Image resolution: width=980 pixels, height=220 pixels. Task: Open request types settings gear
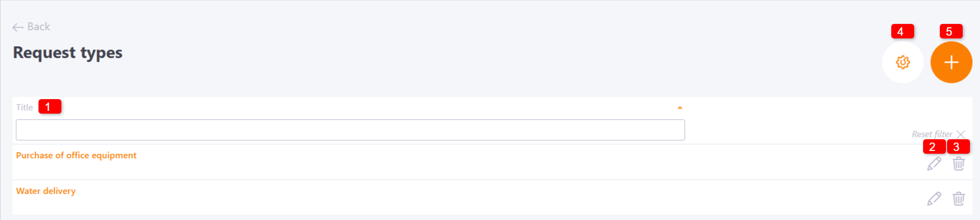point(902,62)
